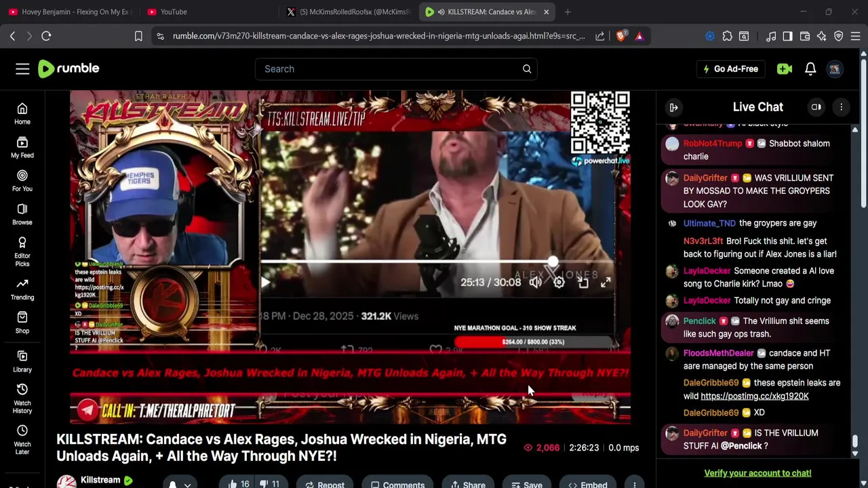This screenshot has width=868, height=488.
Task: Reload the page
Action: (x=46, y=36)
